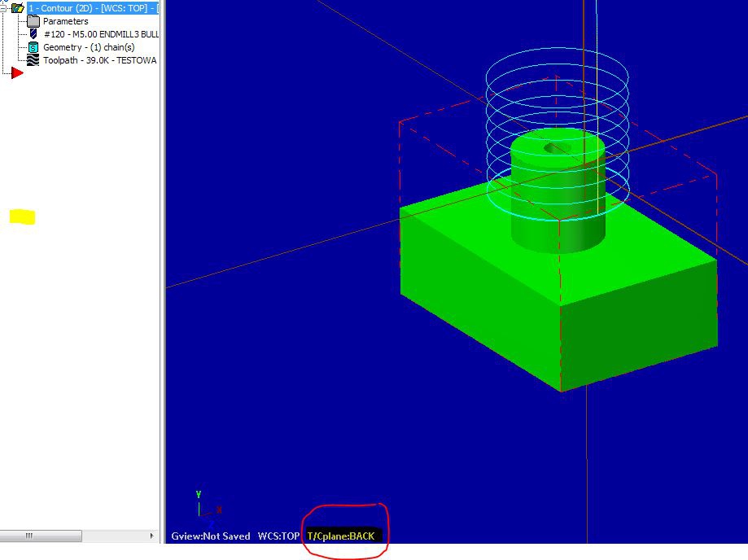Image resolution: width=748 pixels, height=560 pixels.
Task: Click the small hole on the boss top
Action: 558,147
